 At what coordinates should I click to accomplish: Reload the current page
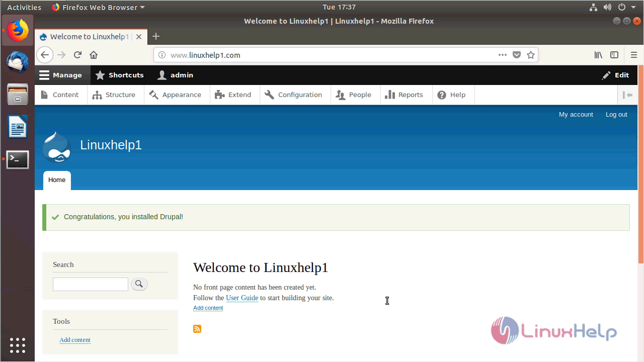(77, 55)
